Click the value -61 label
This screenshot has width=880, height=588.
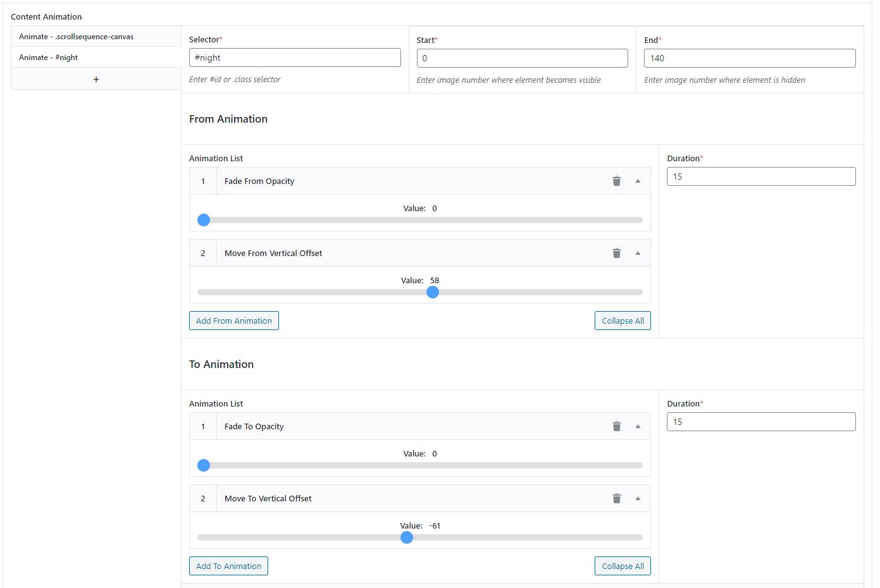tap(435, 526)
